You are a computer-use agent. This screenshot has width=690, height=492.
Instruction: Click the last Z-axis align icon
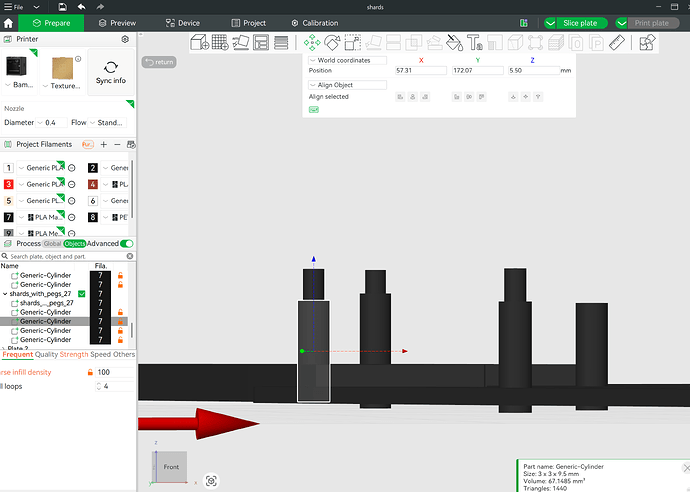(538, 97)
